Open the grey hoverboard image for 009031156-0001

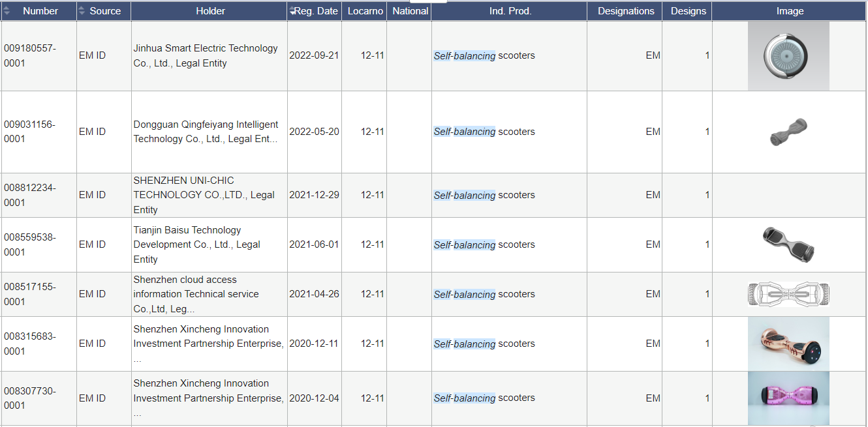click(788, 132)
